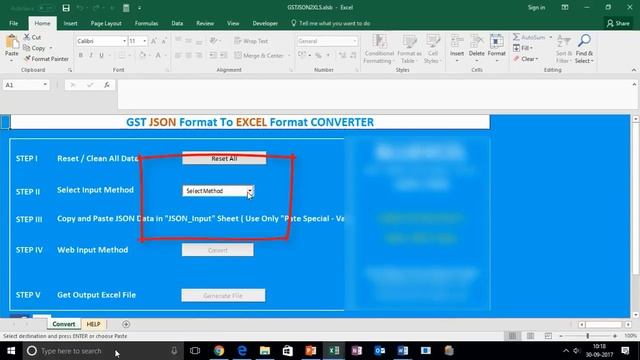
Task: Toggle Italic formatting
Action: tap(91, 55)
